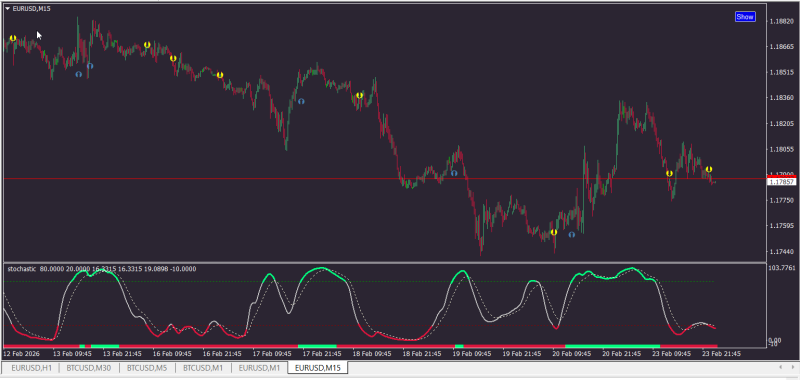Click the 1.18055 price scale label
800x380 pixels.
click(782, 149)
